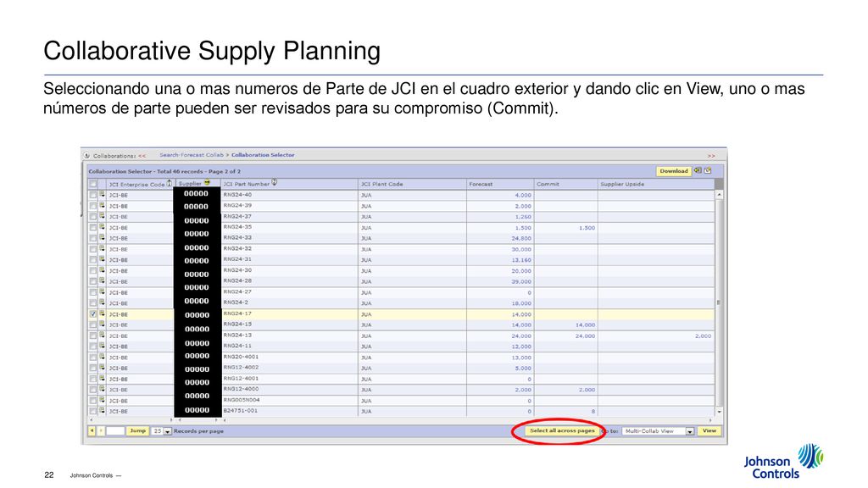Sort by JCI Enterprise Code arrow icon
868x488 pixels.
pos(170,184)
